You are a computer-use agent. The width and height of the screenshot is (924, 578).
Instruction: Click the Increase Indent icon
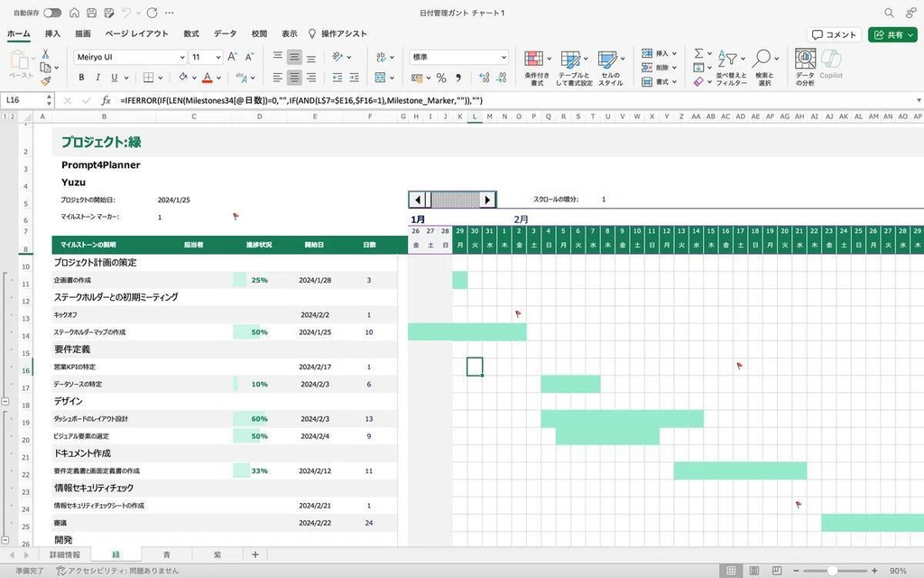click(354, 78)
